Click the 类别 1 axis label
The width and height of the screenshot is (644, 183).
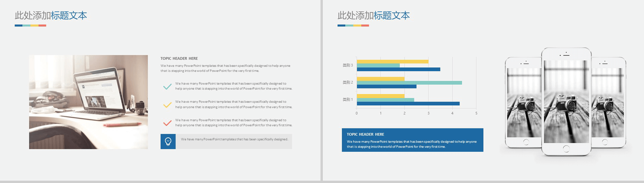[347, 100]
